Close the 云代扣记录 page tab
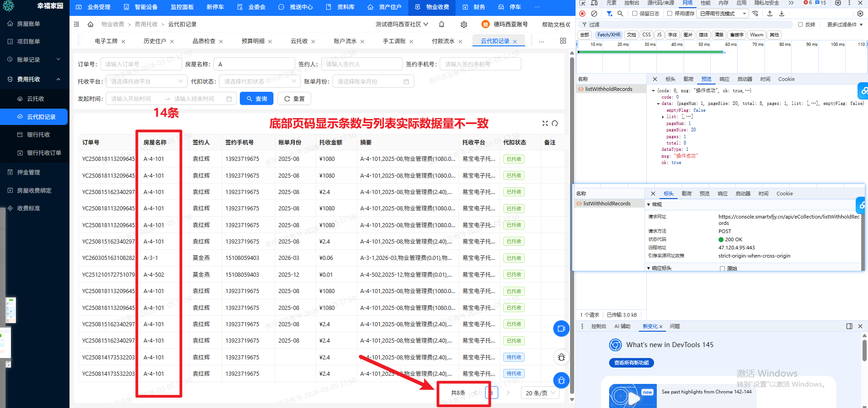868x408 pixels. (515, 41)
